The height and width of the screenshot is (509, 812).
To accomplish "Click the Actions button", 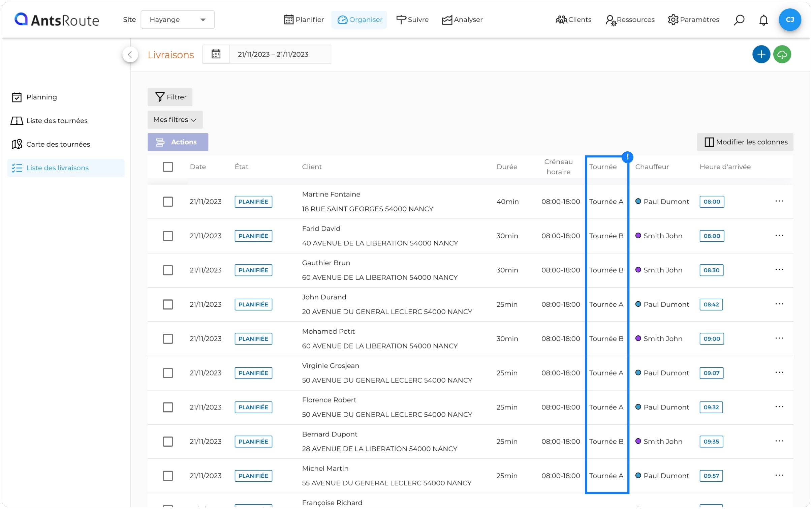I will click(x=178, y=142).
